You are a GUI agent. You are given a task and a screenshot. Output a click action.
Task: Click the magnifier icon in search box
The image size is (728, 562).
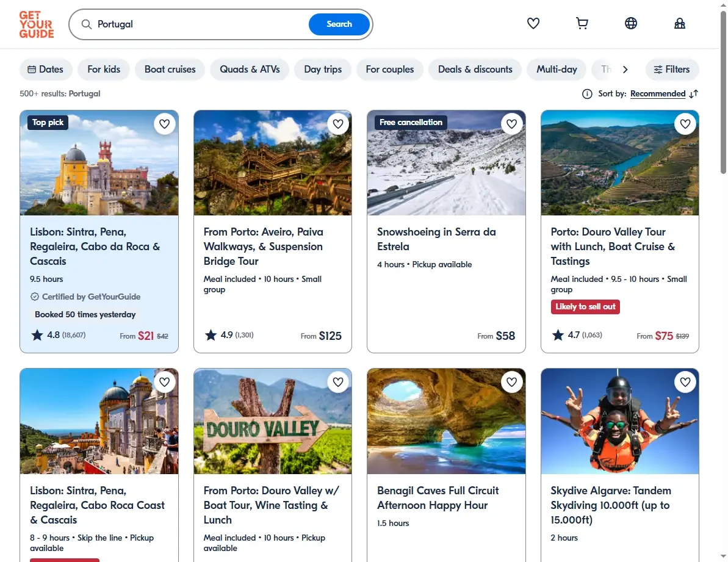pyautogui.click(x=87, y=24)
